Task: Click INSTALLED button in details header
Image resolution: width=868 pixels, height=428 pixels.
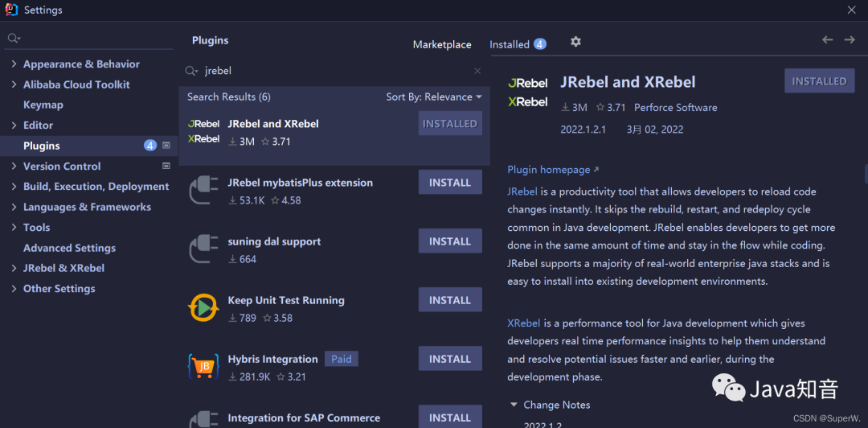Action: coord(819,81)
